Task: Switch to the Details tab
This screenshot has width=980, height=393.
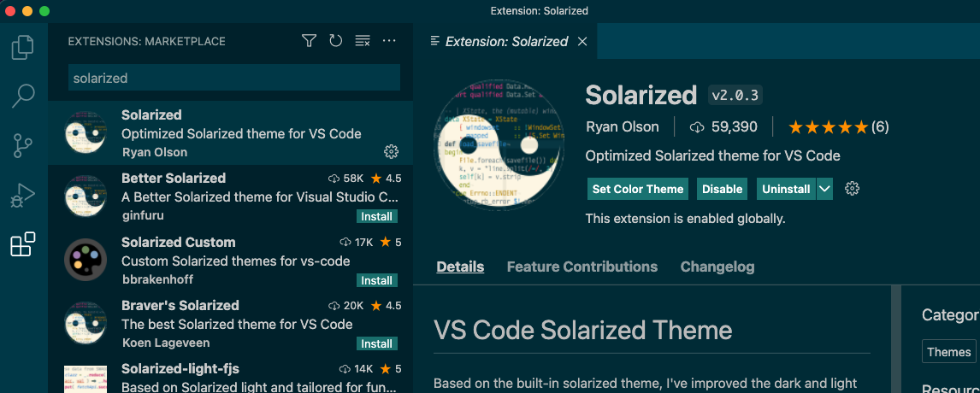Action: 460,267
